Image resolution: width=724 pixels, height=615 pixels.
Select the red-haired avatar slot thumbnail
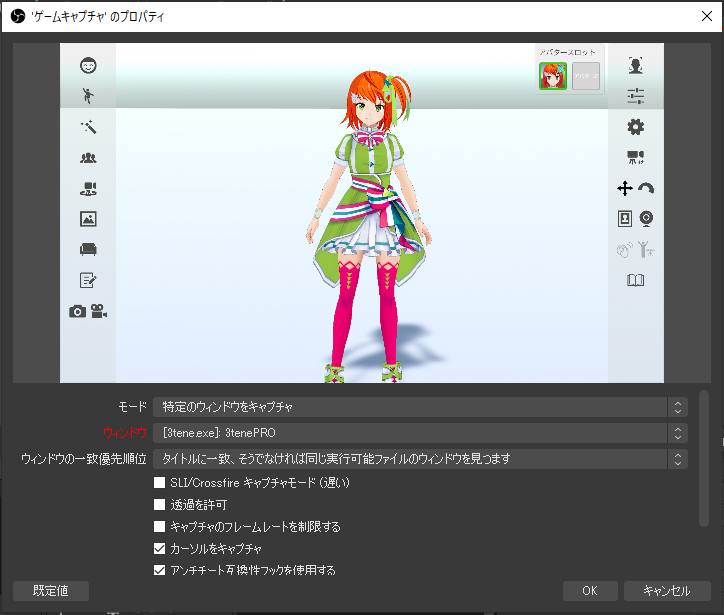point(553,76)
